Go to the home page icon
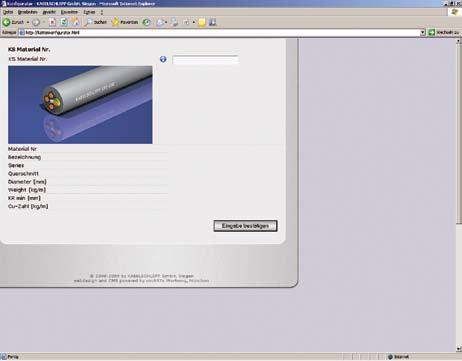 (x=76, y=22)
